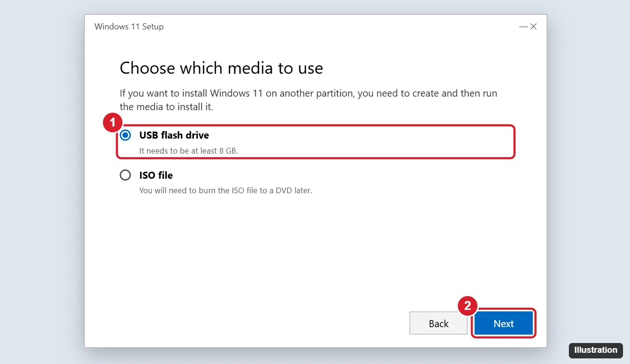The image size is (630, 364).
Task: Click the 'If you want to install Windows 11' paragraph
Action: click(x=308, y=100)
